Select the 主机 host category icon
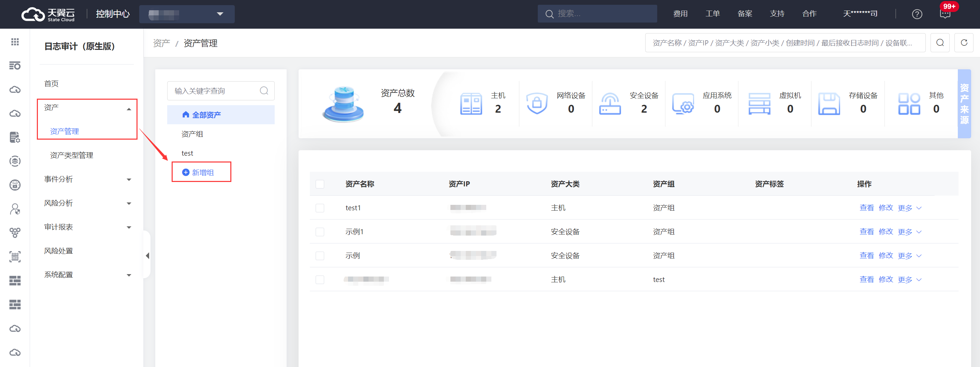980x367 pixels. coord(471,103)
